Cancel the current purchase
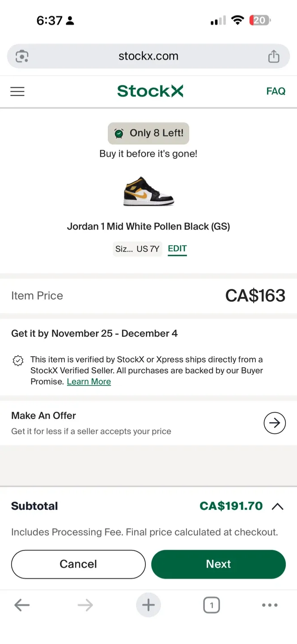Image resolution: width=297 pixels, height=644 pixels. (78, 564)
